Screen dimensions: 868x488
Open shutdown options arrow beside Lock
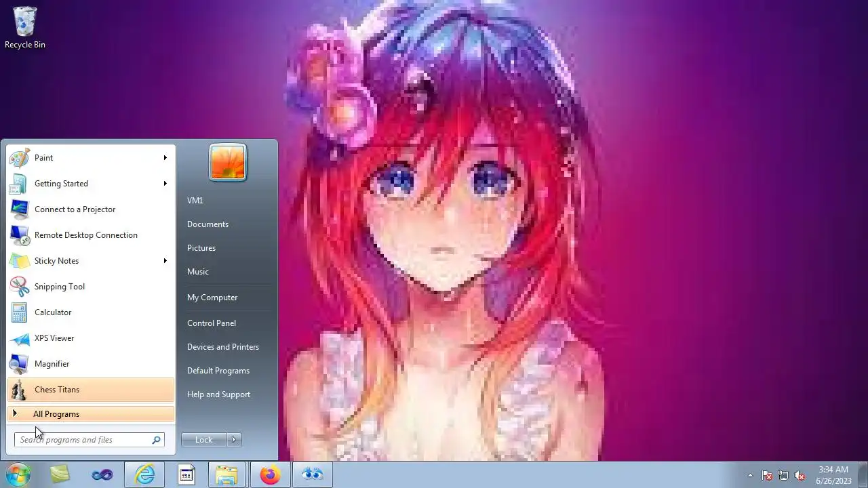coord(234,440)
